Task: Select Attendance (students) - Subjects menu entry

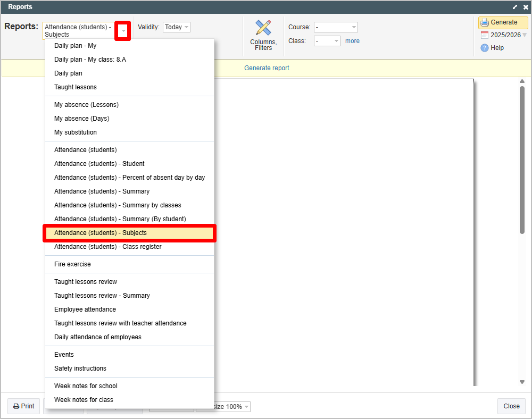Action: coord(101,233)
